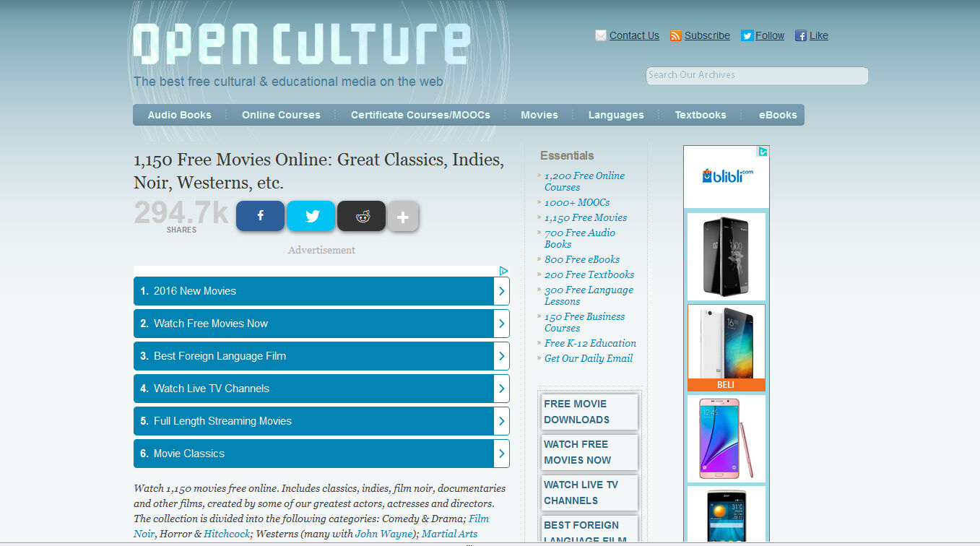Click Watch Live TV Channels sidebar button
Viewport: 980px width, 546px height.
589,493
